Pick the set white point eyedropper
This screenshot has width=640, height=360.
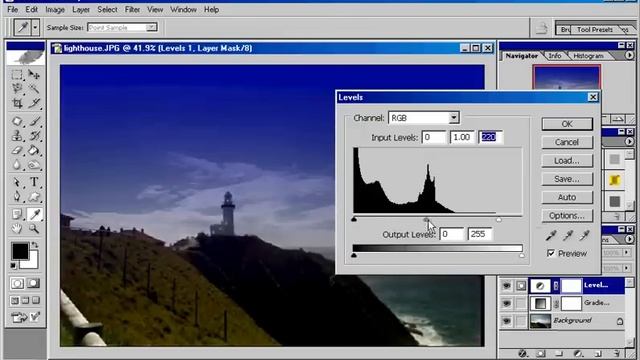pos(584,235)
